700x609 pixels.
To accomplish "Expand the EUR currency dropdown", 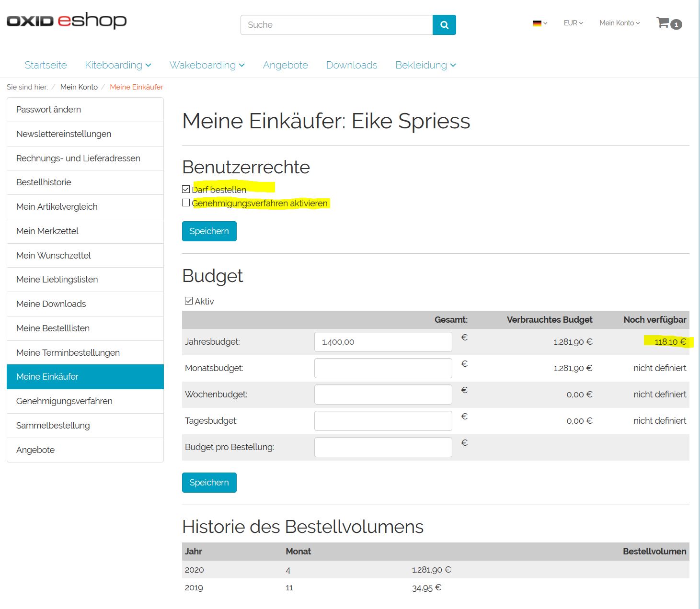I will (x=573, y=23).
